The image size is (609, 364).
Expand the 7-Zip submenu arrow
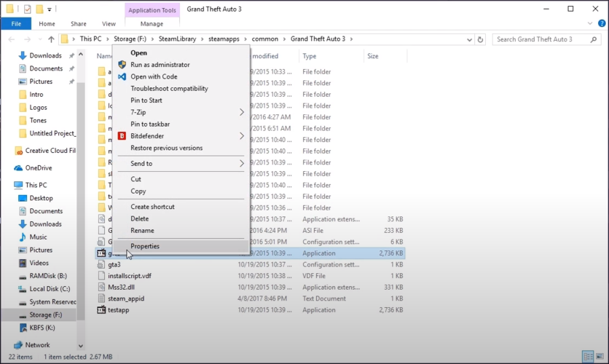[242, 113]
